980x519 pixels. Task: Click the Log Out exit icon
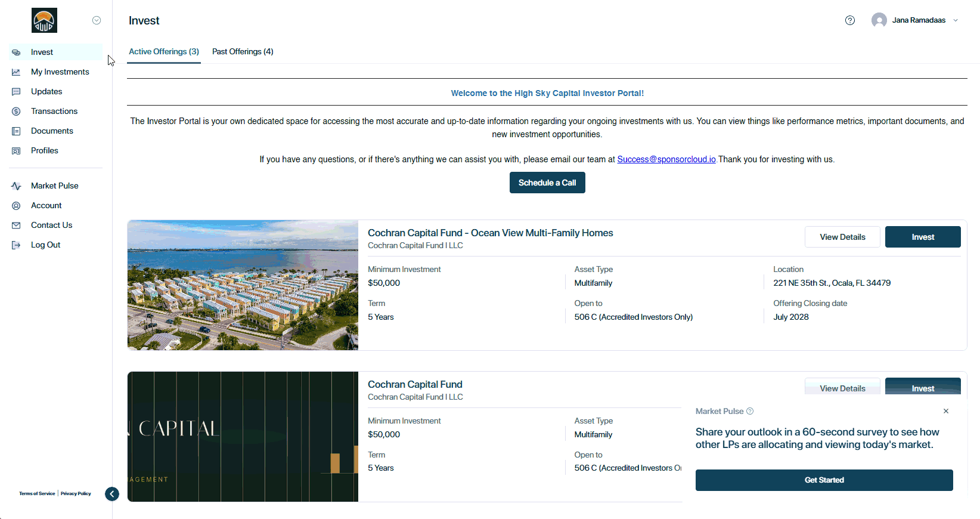click(16, 245)
